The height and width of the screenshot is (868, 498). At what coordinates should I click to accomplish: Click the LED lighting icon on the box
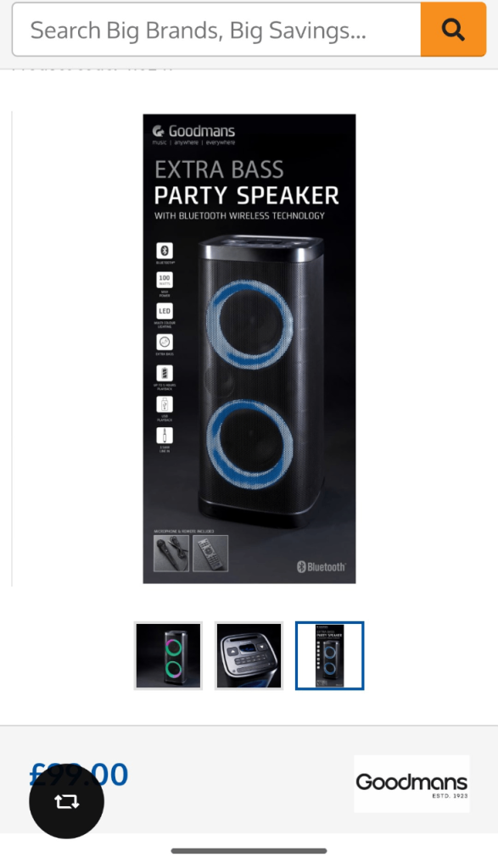pyautogui.click(x=165, y=310)
